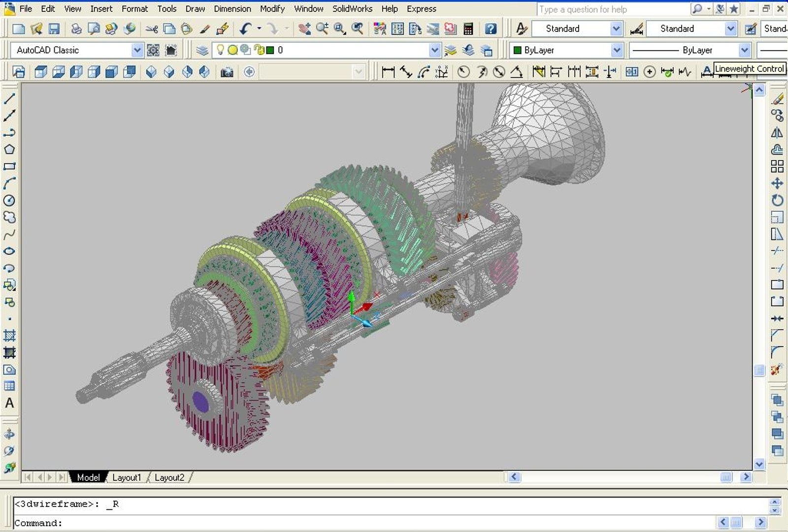Click the Explode tool
This screenshot has height=532, width=788.
pos(777,369)
